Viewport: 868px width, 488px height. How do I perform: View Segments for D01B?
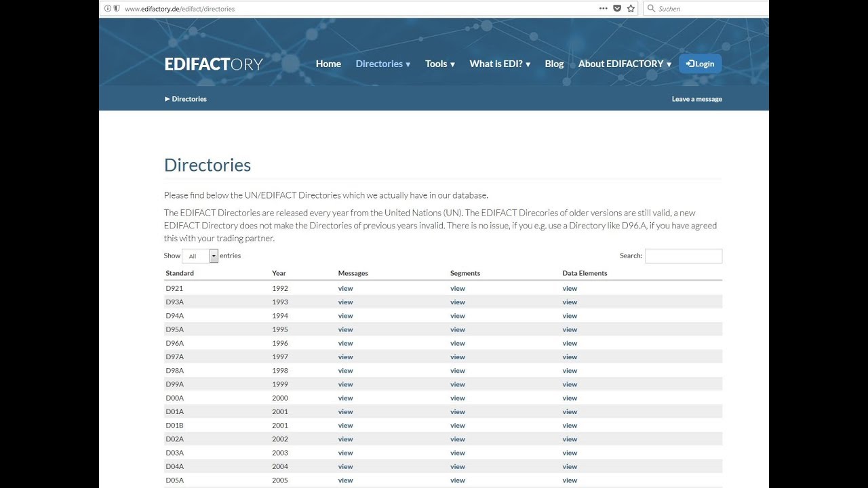pos(458,426)
